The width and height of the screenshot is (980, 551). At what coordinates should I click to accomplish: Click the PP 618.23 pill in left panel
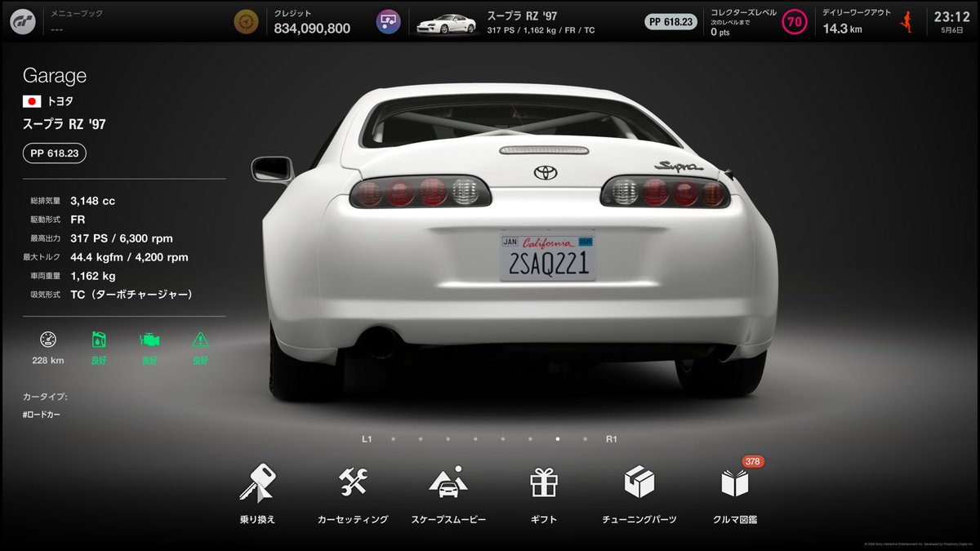[55, 153]
